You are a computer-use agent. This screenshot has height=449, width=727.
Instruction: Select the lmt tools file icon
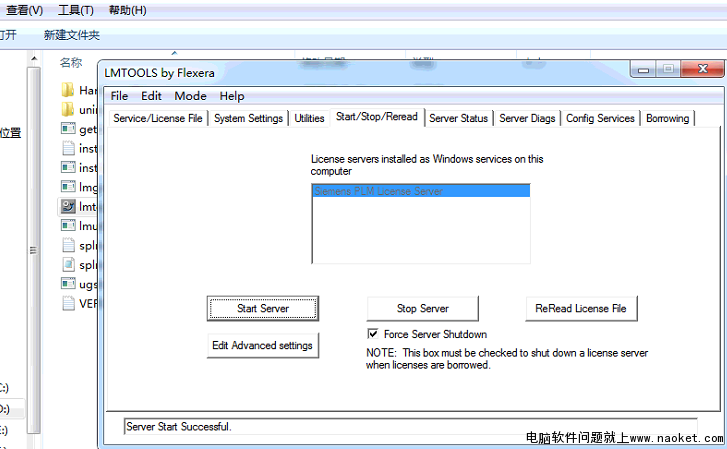pyautogui.click(x=68, y=206)
